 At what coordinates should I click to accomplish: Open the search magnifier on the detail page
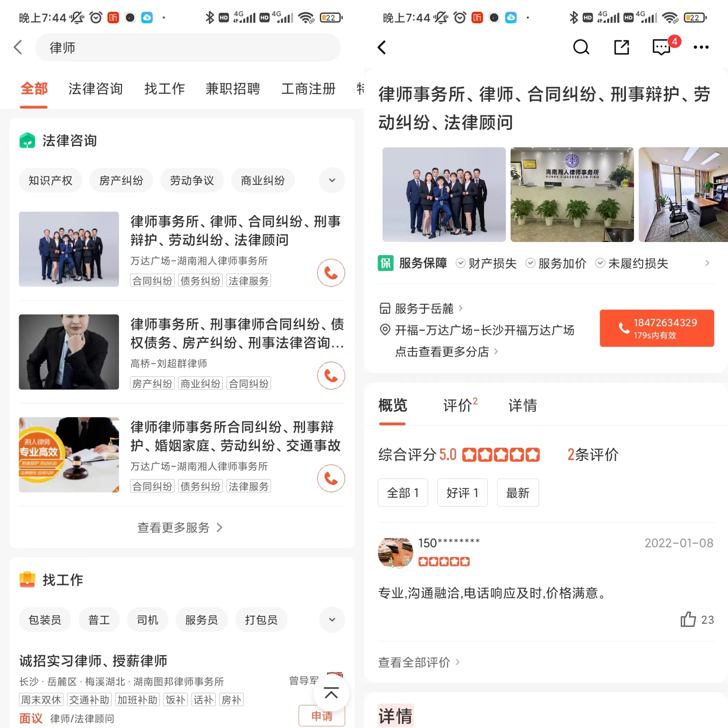[581, 47]
